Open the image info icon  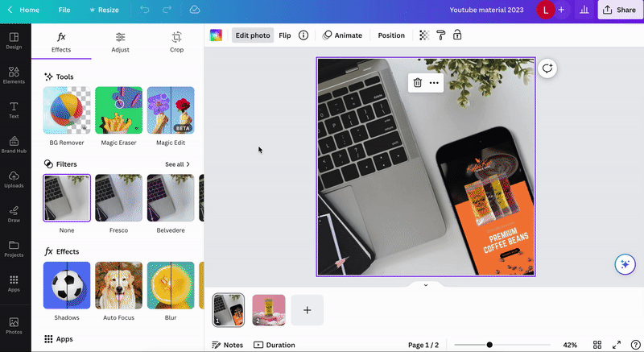tap(303, 35)
